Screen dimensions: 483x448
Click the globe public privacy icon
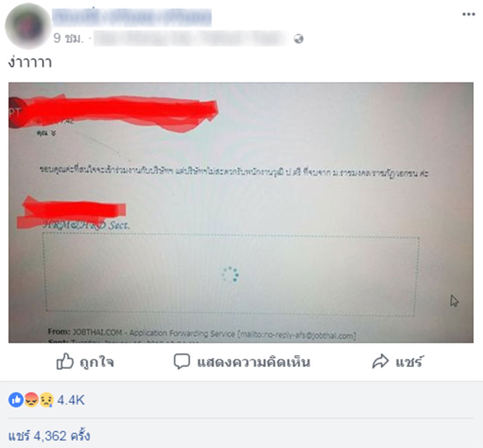(x=298, y=39)
